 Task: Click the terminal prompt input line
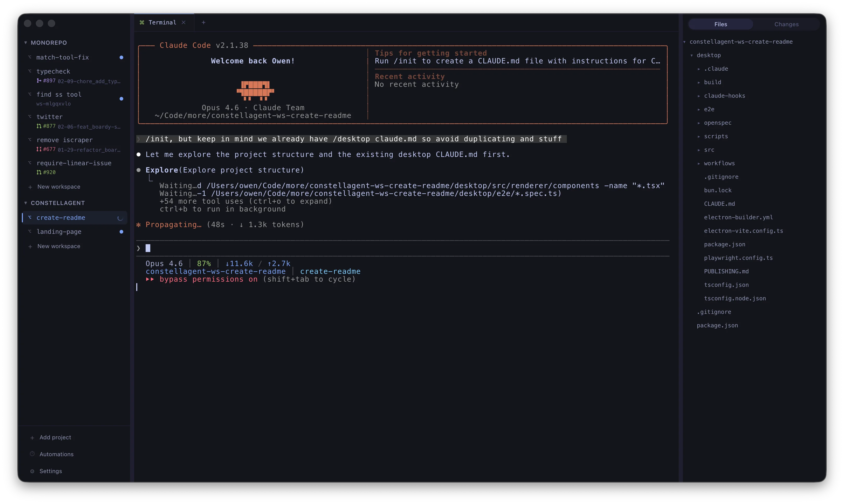tap(403, 248)
